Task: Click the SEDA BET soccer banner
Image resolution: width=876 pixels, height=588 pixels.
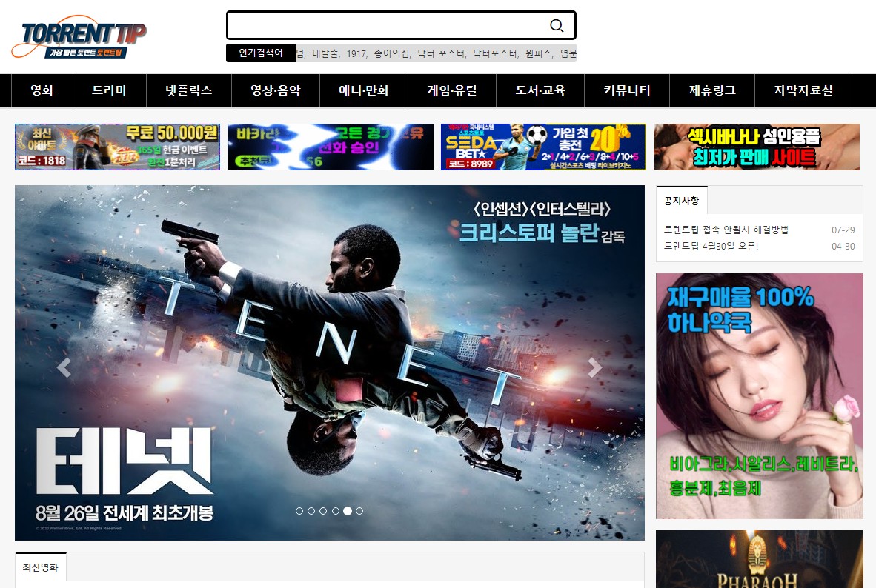Action: coord(542,147)
